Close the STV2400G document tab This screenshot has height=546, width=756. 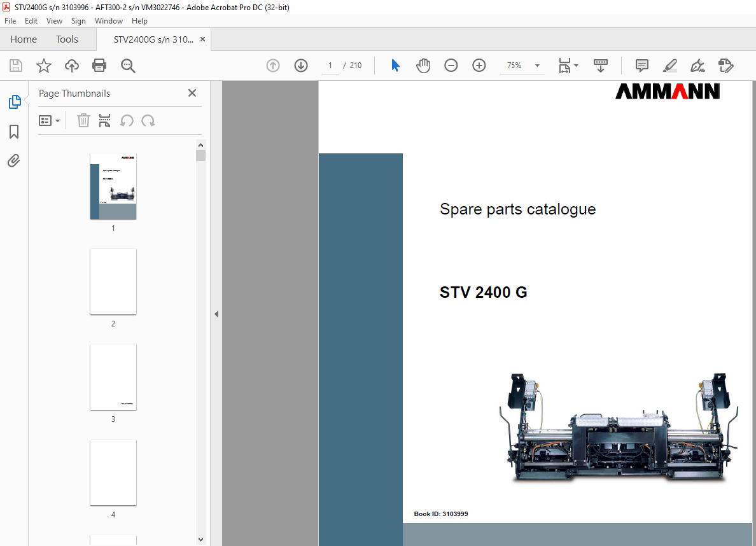[x=202, y=39]
